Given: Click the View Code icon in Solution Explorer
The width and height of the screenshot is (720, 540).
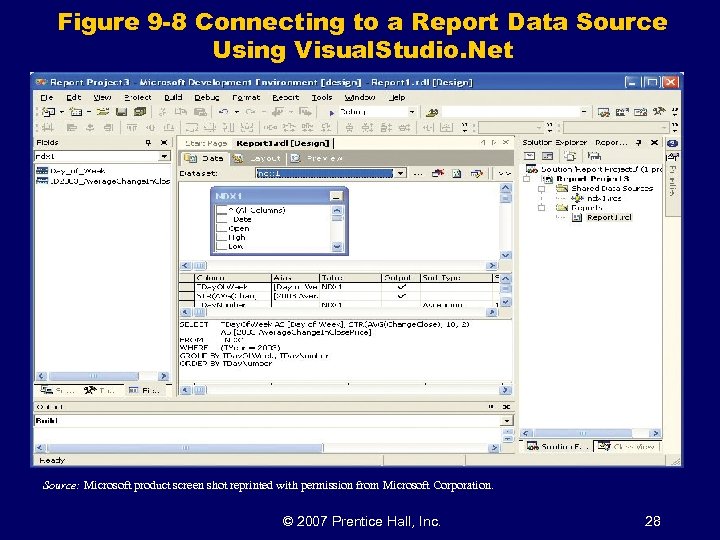Looking at the screenshot, I should (x=529, y=156).
